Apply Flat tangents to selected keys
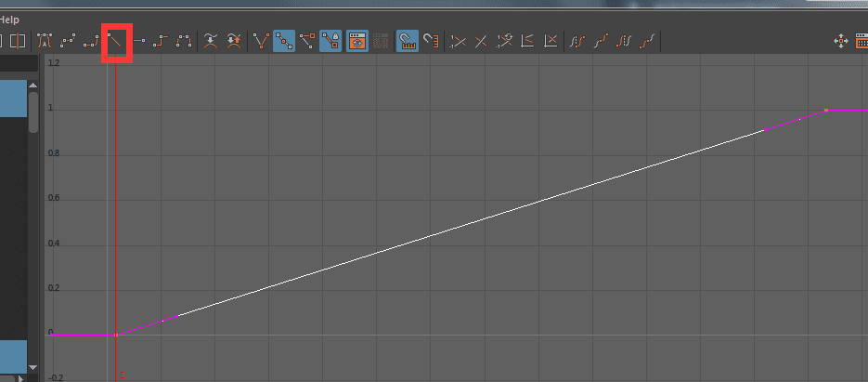 (x=139, y=41)
